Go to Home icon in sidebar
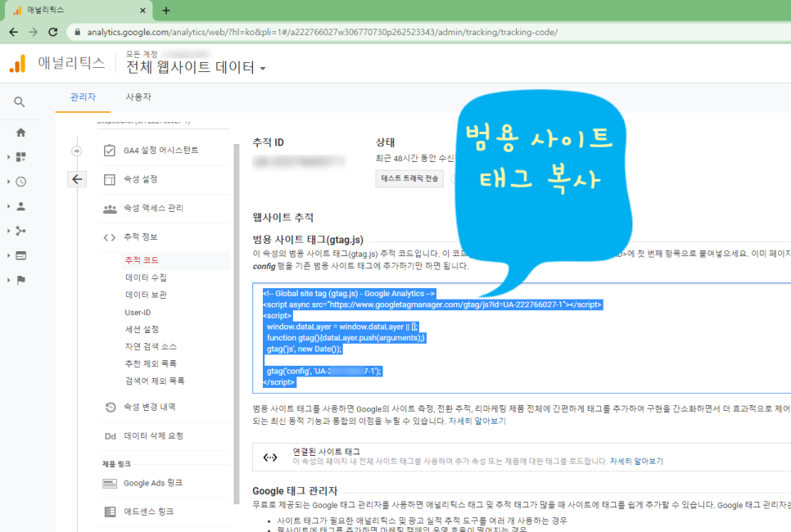Image resolution: width=791 pixels, height=532 pixels. click(20, 133)
